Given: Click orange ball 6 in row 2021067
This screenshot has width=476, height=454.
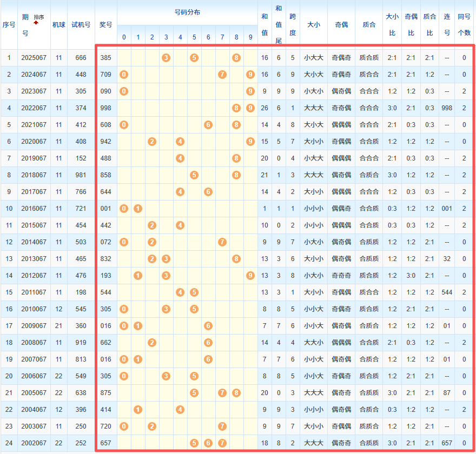Looking at the screenshot, I should click(208, 125).
